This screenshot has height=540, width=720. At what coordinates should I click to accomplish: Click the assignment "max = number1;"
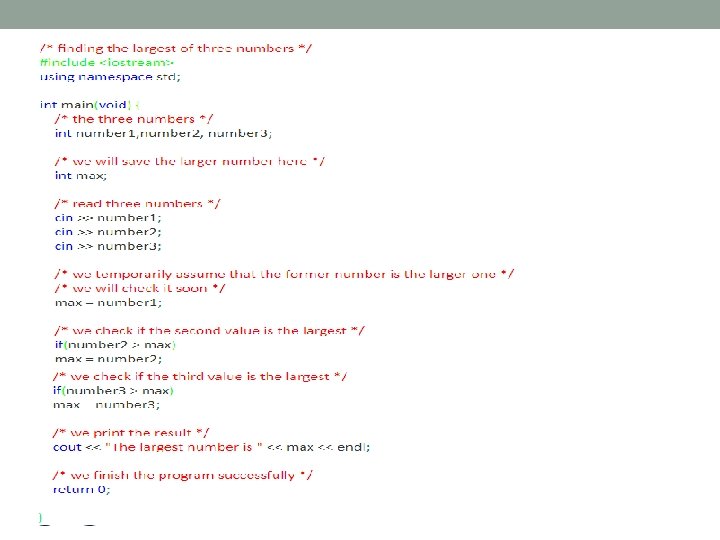click(108, 303)
